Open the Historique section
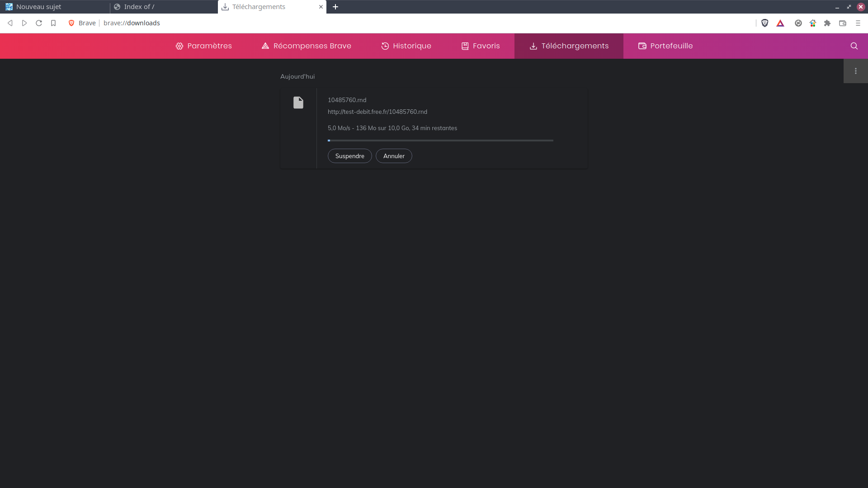 pyautogui.click(x=406, y=46)
